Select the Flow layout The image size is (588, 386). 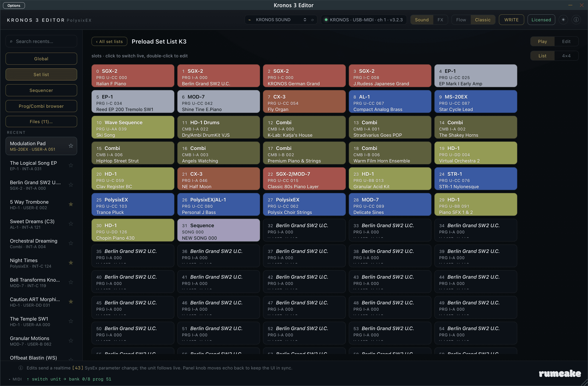pyautogui.click(x=461, y=20)
